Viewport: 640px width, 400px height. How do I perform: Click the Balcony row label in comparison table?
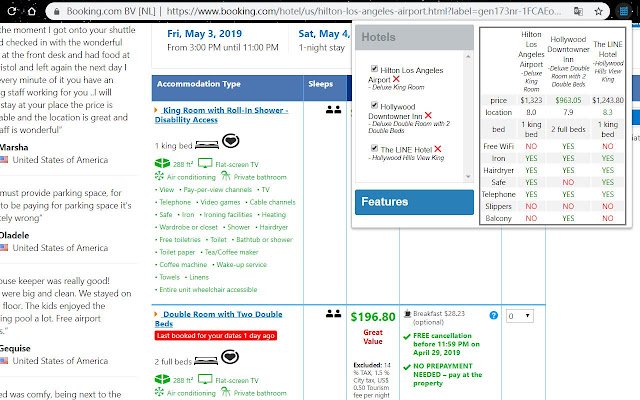point(498,218)
